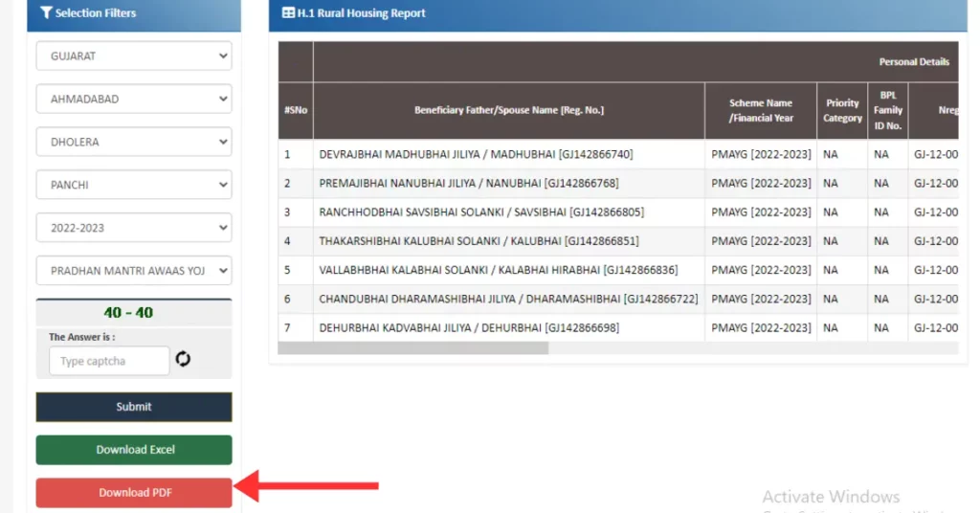Click the captcha refresh icon

(183, 360)
